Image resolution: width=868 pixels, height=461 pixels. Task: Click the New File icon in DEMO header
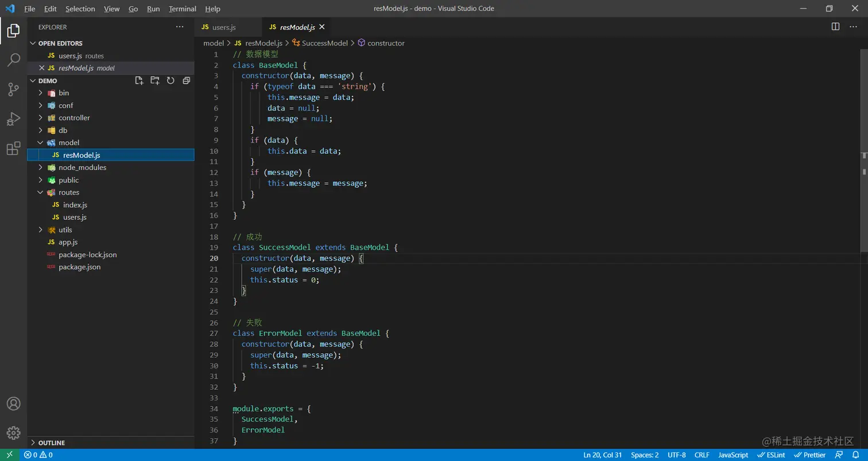click(139, 81)
